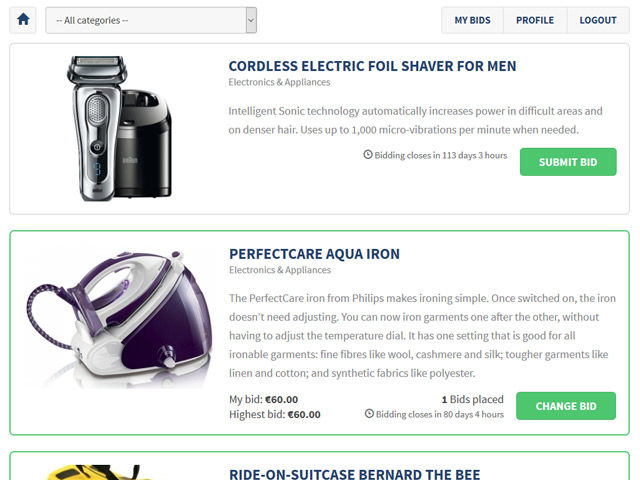640x480 pixels.
Task: Open the PerfectCare Aqua Iron title link
Action: pyautogui.click(x=314, y=254)
